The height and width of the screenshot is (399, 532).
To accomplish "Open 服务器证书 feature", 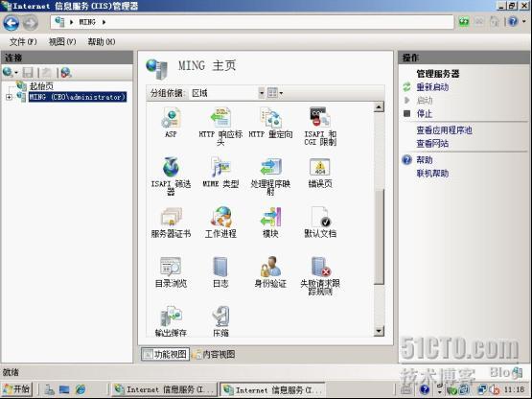I will click(171, 223).
